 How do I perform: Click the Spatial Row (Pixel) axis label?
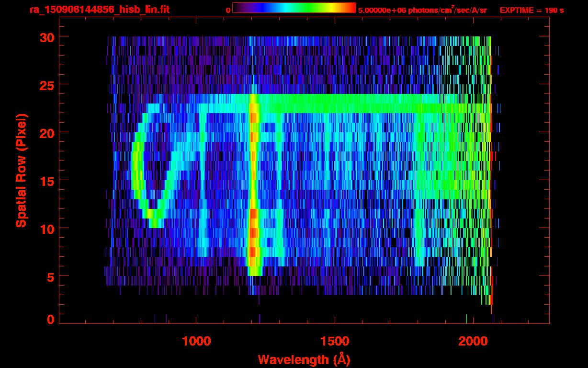[22, 171]
